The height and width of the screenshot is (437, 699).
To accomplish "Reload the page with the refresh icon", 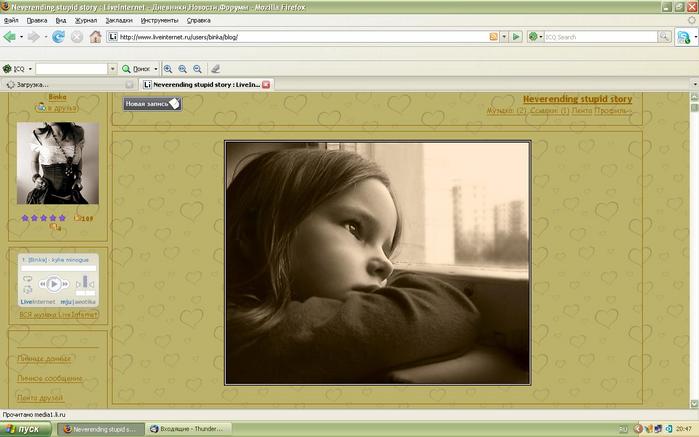I will pos(58,37).
